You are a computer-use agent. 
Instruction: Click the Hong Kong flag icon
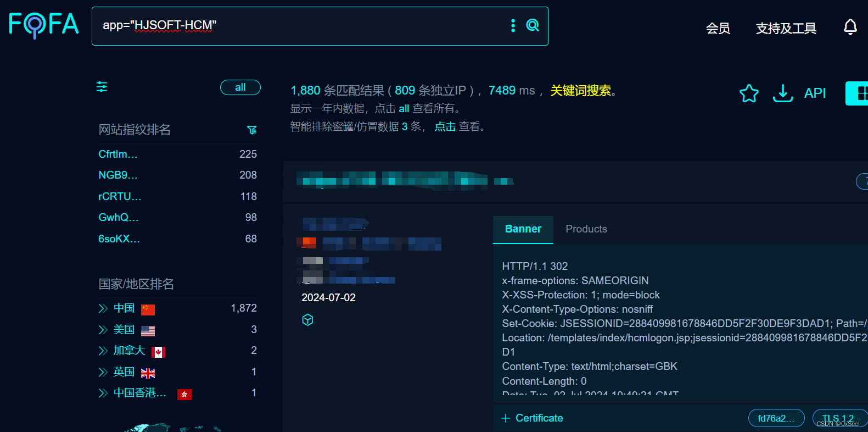184,394
